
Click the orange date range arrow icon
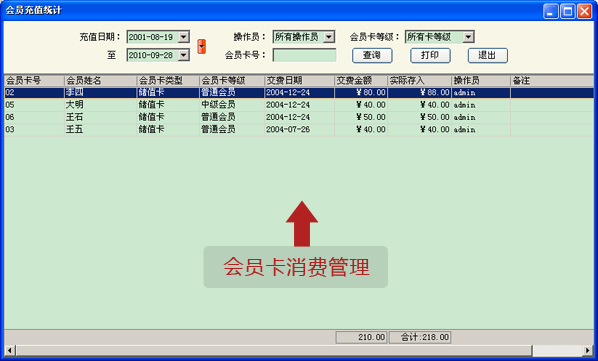pyautogui.click(x=201, y=46)
